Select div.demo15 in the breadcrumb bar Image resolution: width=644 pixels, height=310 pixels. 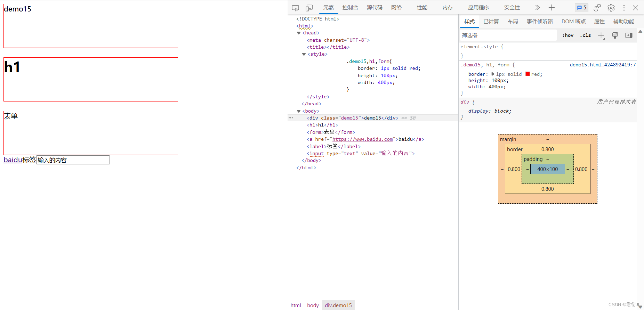coord(338,305)
